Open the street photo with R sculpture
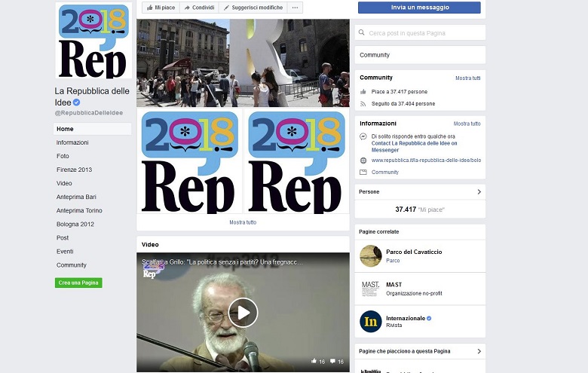The image size is (588, 373). (243, 63)
